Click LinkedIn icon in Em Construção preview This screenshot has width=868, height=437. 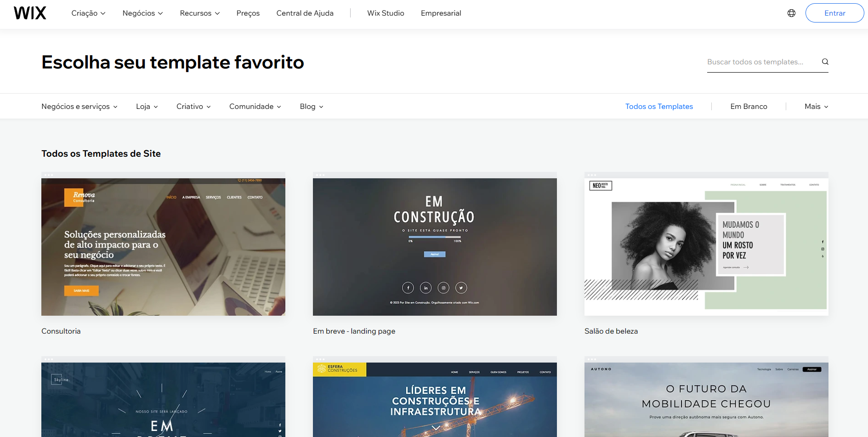coord(426,288)
